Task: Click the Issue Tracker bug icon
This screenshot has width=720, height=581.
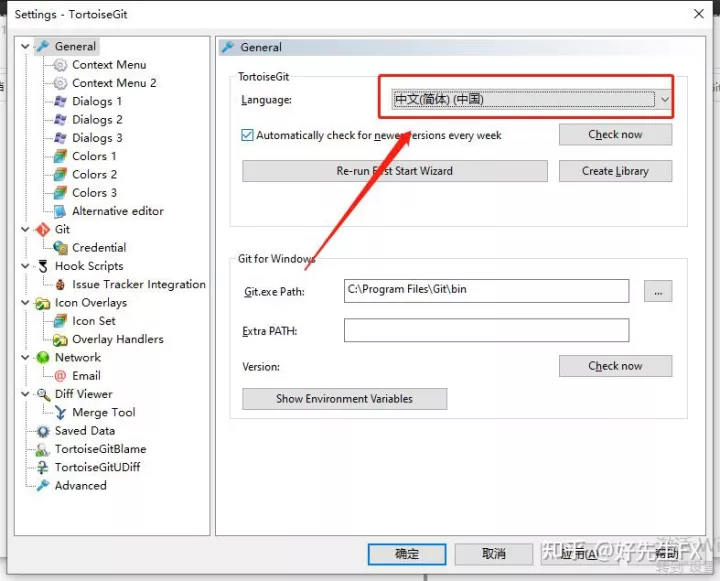Action: click(60, 285)
